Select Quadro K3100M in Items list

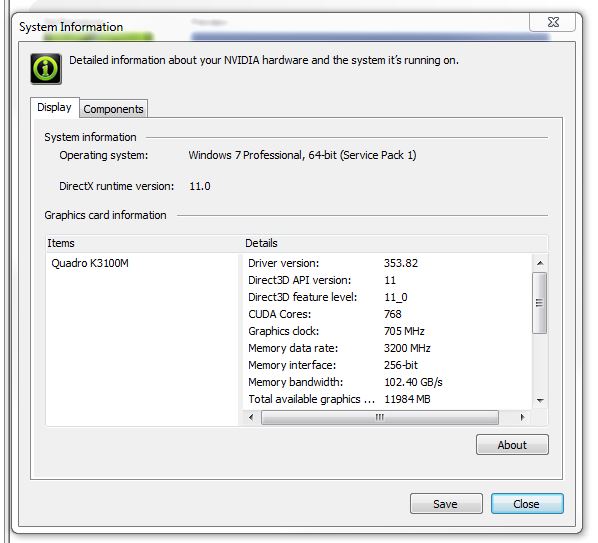tap(90, 263)
